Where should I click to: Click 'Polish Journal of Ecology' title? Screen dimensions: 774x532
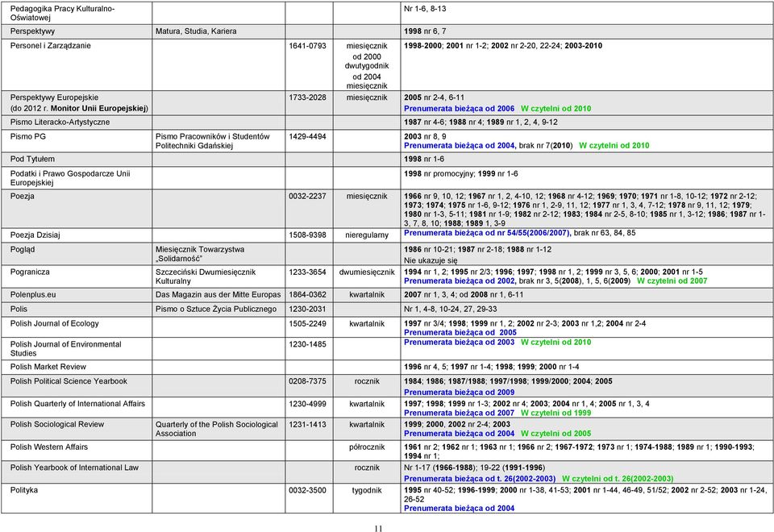[54, 324]
